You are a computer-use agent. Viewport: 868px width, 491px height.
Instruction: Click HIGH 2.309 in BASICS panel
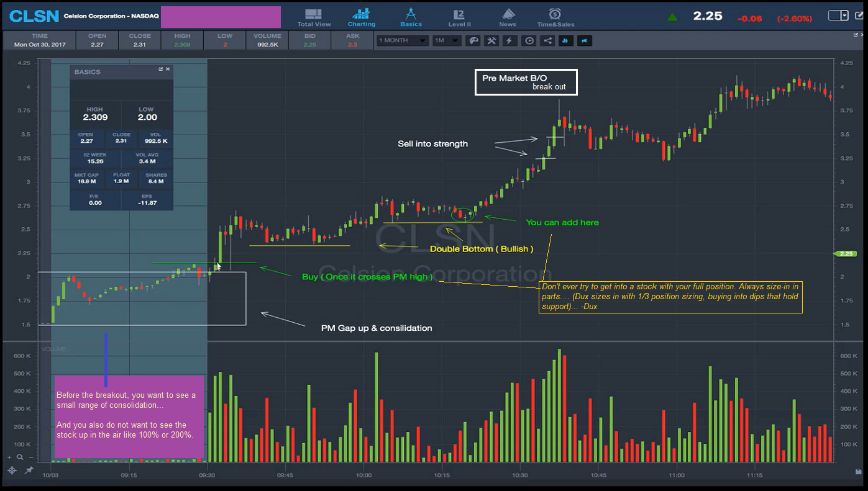[x=95, y=114]
